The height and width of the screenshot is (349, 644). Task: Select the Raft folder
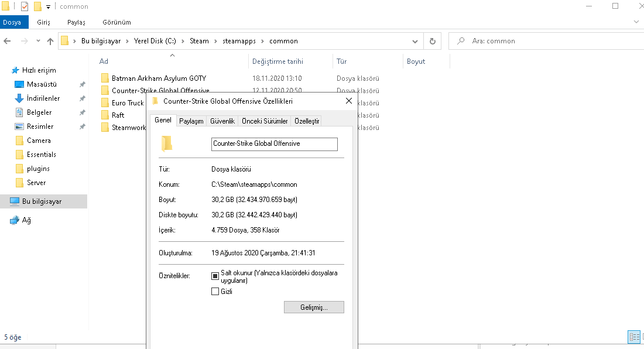tap(118, 115)
